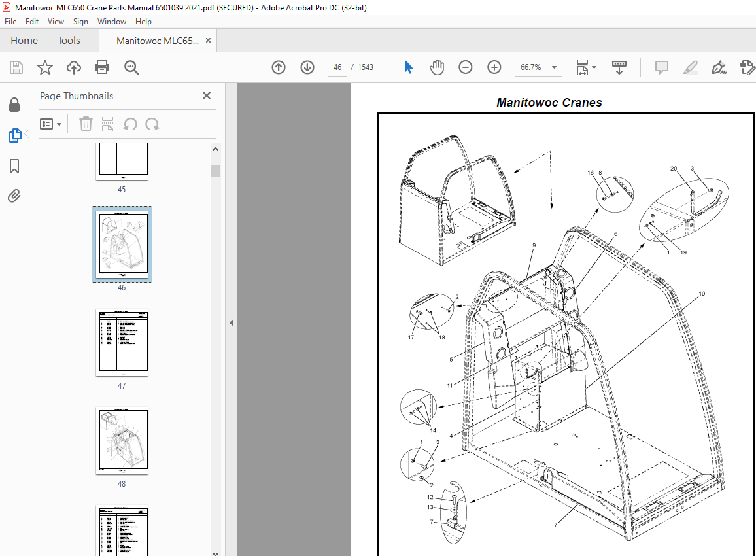Rotate page clockwise
756x556 pixels.
point(152,124)
